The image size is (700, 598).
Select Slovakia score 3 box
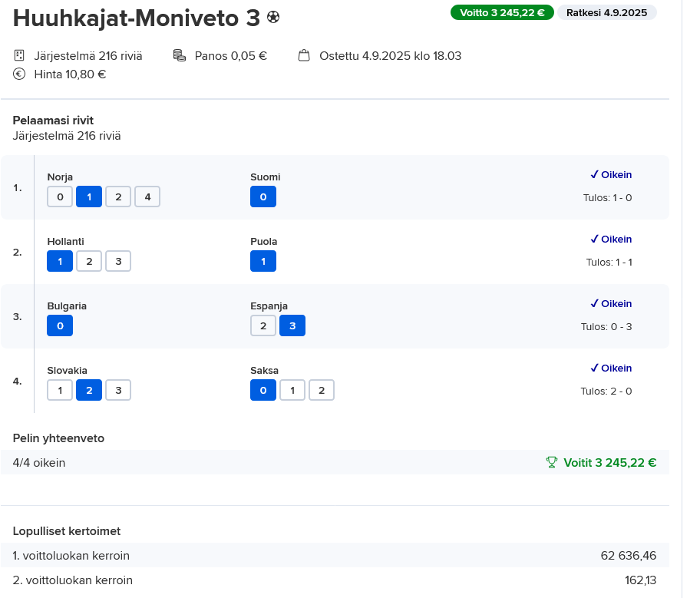point(118,391)
